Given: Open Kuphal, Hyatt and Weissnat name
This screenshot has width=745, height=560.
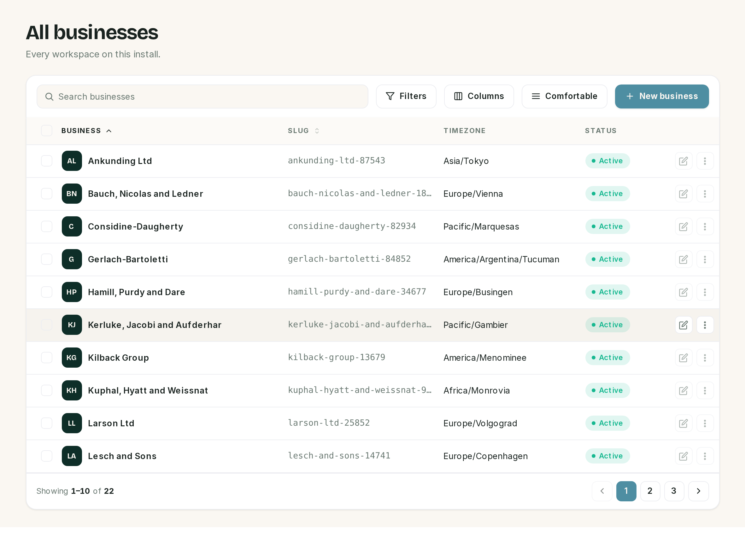Looking at the screenshot, I should [148, 390].
